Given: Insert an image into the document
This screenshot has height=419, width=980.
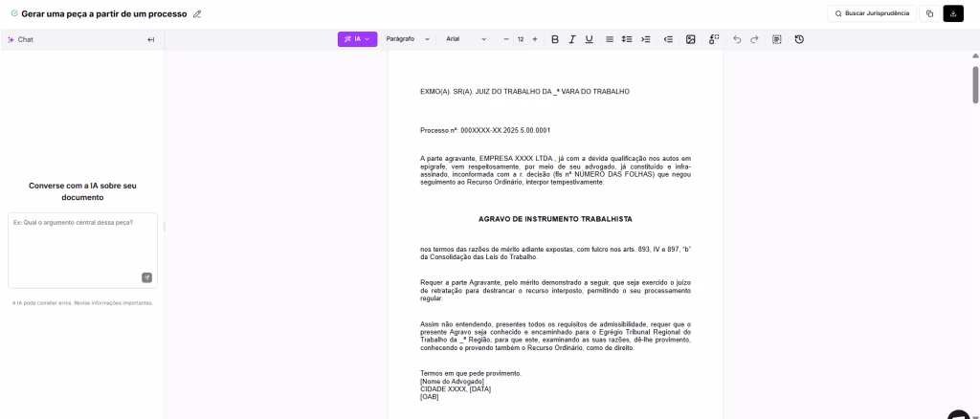Looking at the screenshot, I should coord(691,39).
